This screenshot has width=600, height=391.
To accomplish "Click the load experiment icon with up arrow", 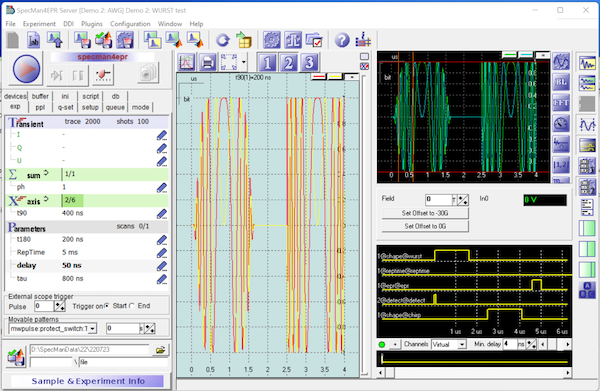I will 55,40.
